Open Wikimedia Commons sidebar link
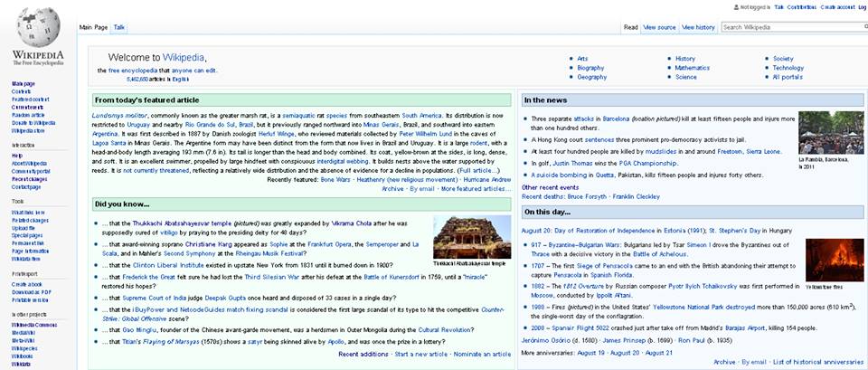This screenshot has height=370, width=868. 34,325
